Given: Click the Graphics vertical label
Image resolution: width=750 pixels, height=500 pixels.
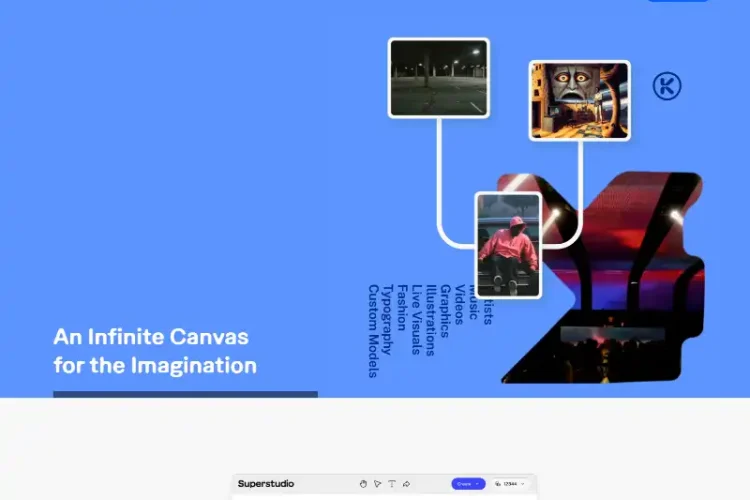Looking at the screenshot, I should [445, 311].
